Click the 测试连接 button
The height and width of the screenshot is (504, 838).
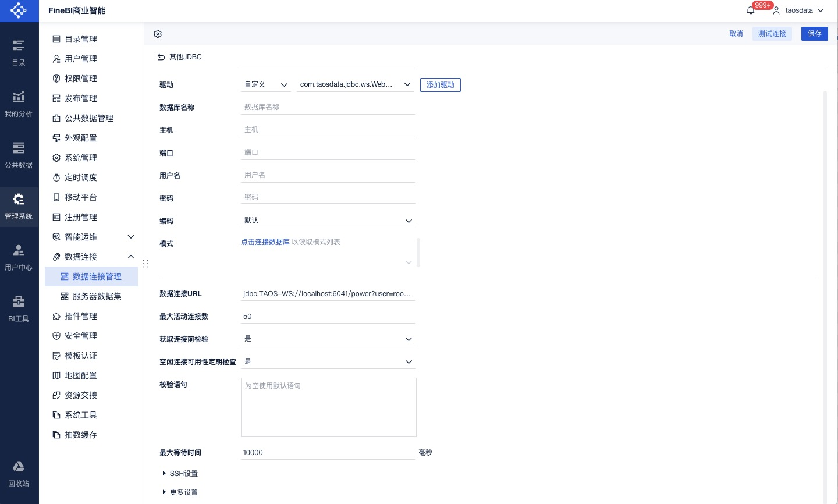(772, 34)
